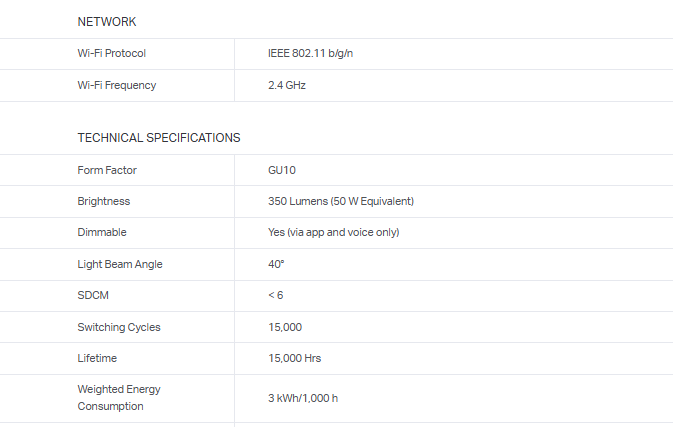Click the NETWORK section heading
Viewport: 676px width, 427px height.
pyautogui.click(x=107, y=22)
